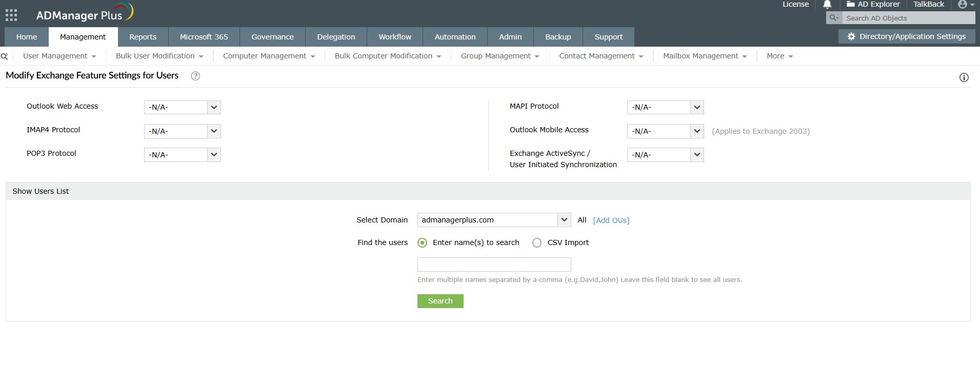Click the notification bell icon
The image size is (980, 386).
pos(827,5)
